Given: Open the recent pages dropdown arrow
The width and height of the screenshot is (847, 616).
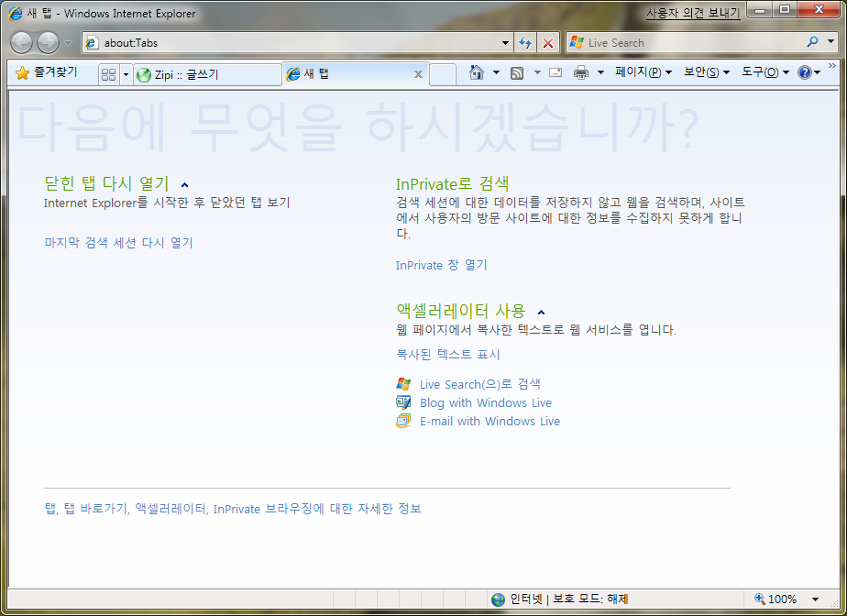Looking at the screenshot, I should (68, 43).
